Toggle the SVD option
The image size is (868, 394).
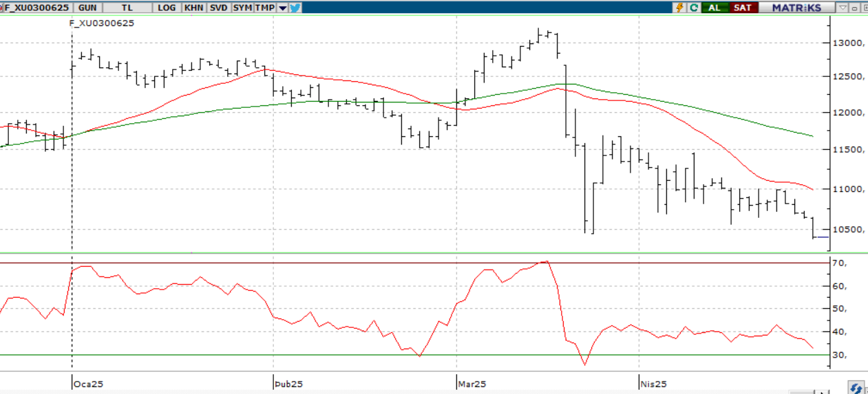click(x=218, y=8)
